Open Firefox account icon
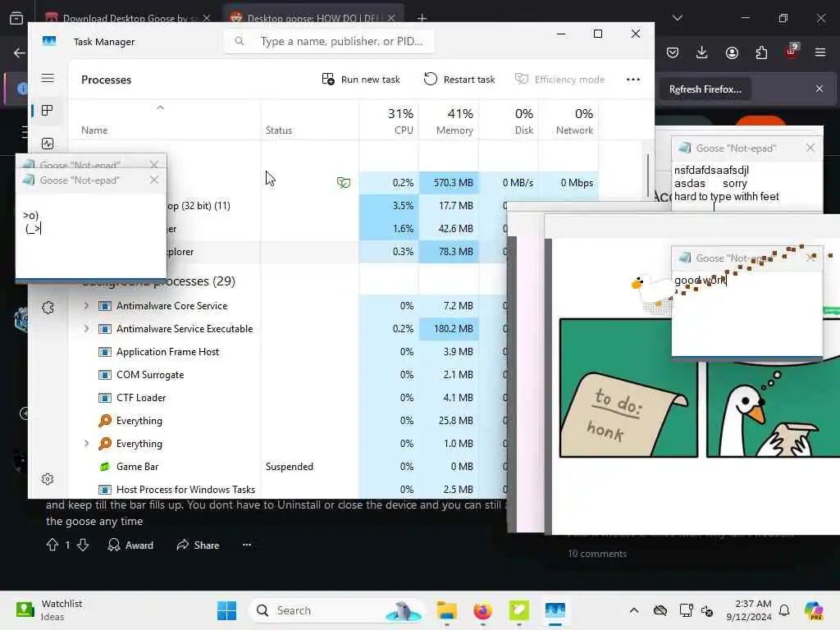 732,52
